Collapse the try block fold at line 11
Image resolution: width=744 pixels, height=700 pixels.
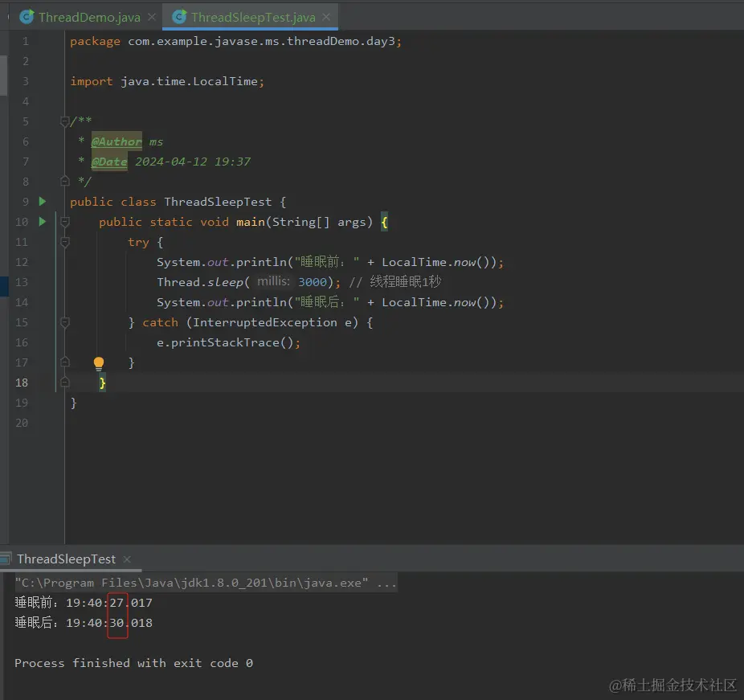65,242
